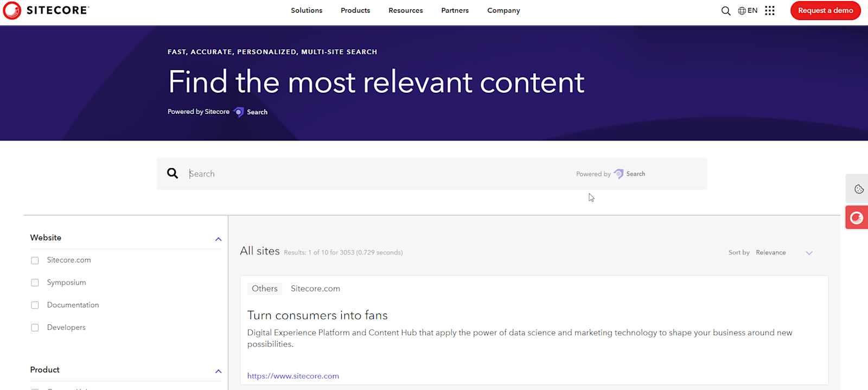Open the Resources menu
The width and height of the screenshot is (868, 390).
(x=406, y=10)
